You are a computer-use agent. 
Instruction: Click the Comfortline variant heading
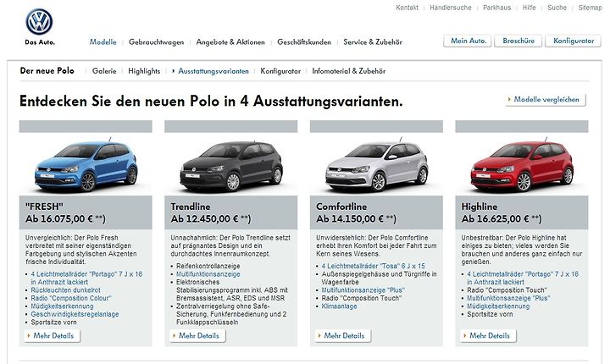point(341,207)
